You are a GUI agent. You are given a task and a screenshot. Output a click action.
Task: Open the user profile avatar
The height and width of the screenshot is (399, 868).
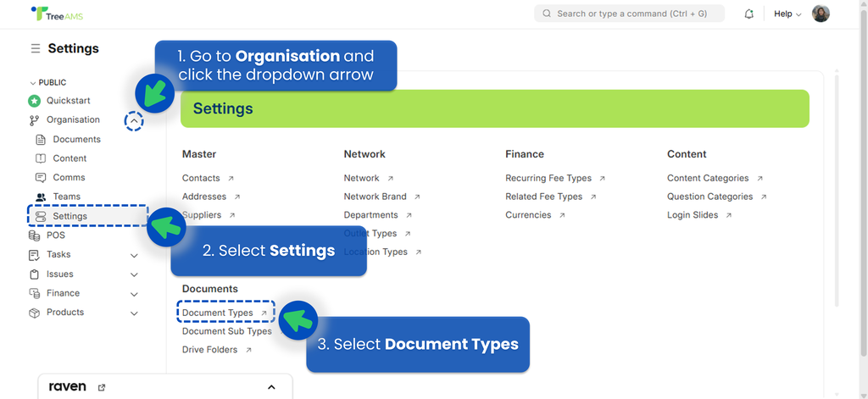[x=821, y=14]
